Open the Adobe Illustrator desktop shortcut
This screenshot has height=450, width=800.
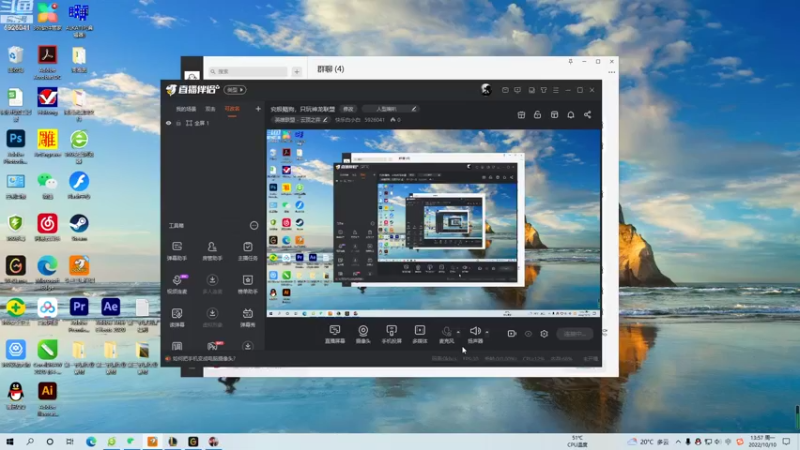(47, 399)
